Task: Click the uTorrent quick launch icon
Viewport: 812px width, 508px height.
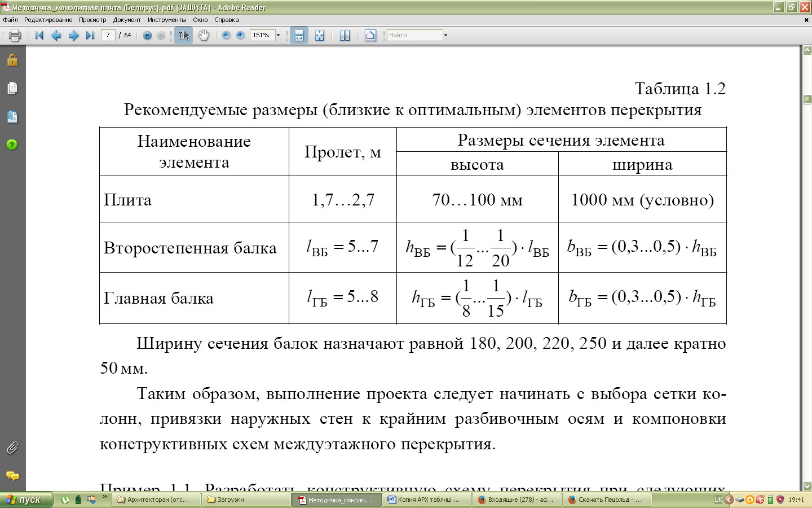Action: pos(65,500)
